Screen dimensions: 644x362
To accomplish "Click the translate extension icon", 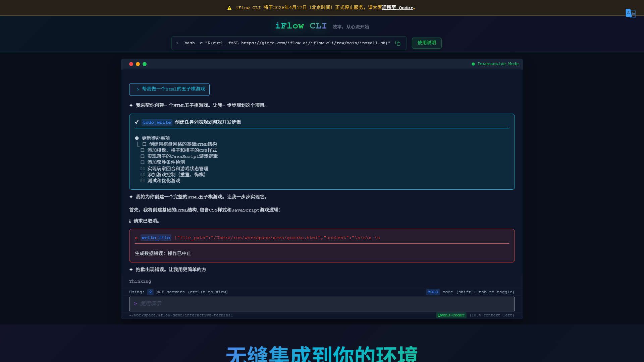I will coord(631,13).
